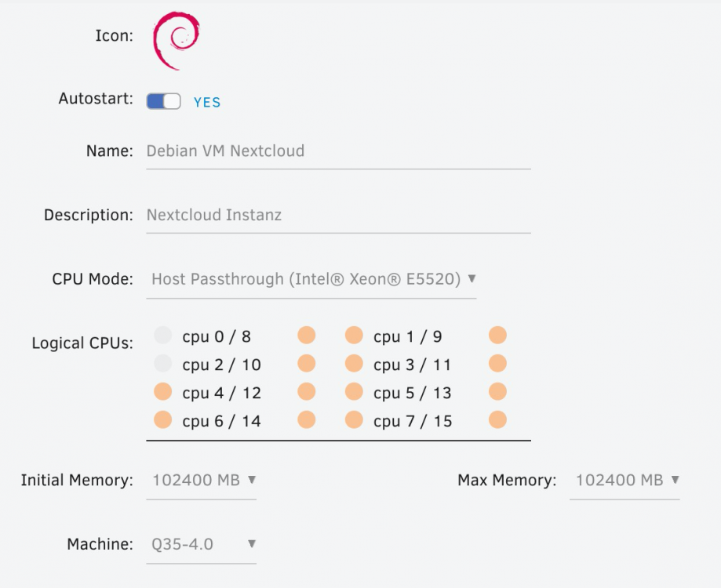Deselect the cpu 5 circle
Screen dimensions: 721x588
[354, 392]
